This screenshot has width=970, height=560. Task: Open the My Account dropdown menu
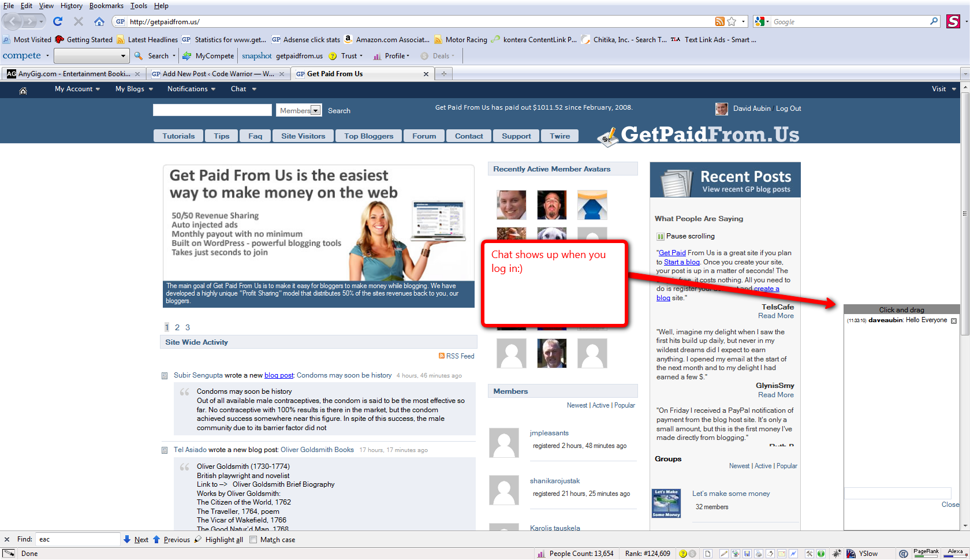[x=77, y=89]
